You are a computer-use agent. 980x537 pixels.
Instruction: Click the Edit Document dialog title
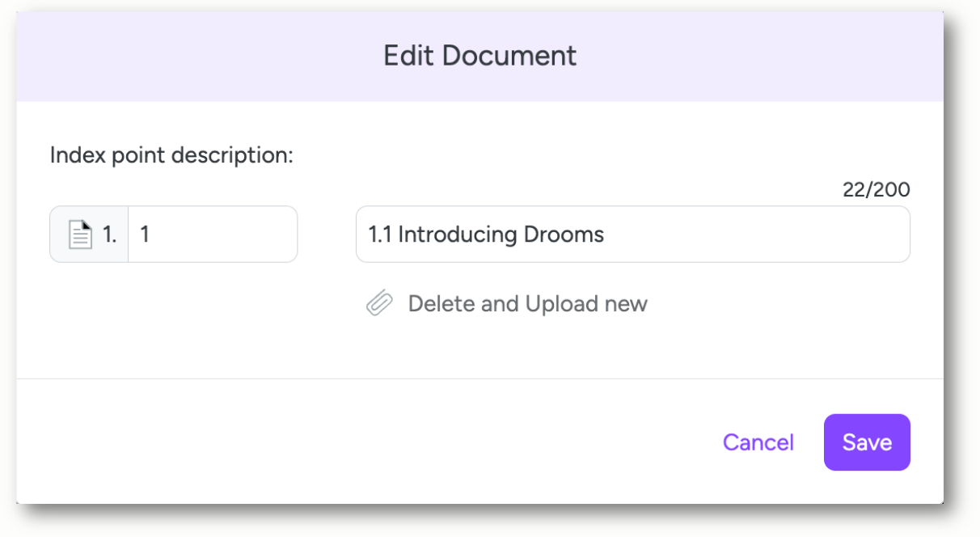[x=480, y=56]
